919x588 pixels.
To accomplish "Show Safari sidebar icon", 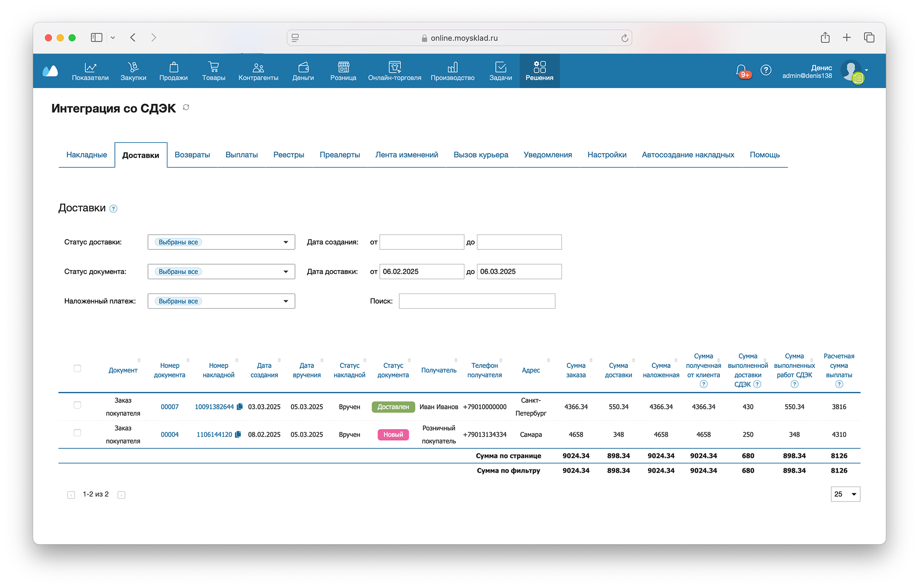I will pos(96,38).
